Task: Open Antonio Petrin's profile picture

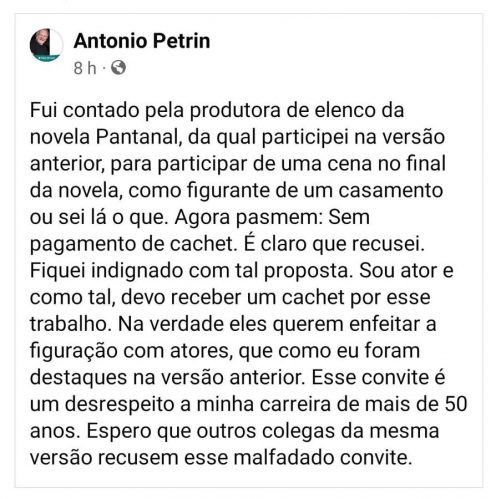Action: tap(46, 45)
